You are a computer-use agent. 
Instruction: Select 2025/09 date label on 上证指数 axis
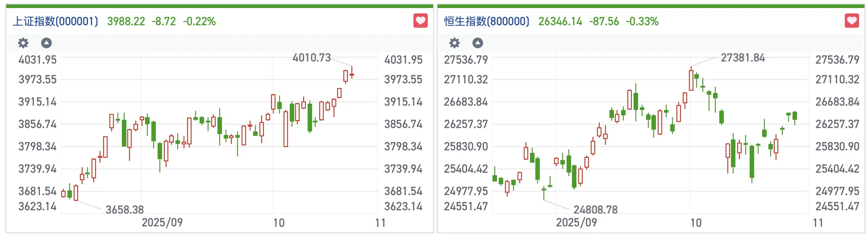click(162, 223)
